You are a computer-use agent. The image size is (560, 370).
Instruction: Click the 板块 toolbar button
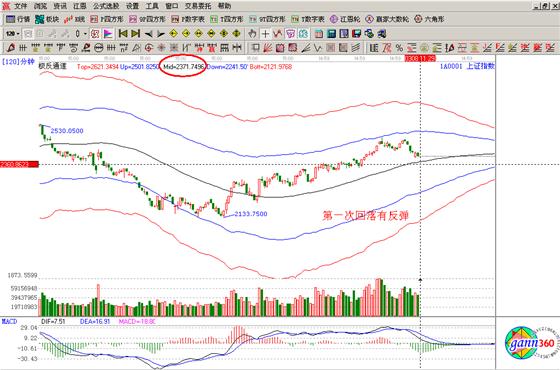[47, 19]
